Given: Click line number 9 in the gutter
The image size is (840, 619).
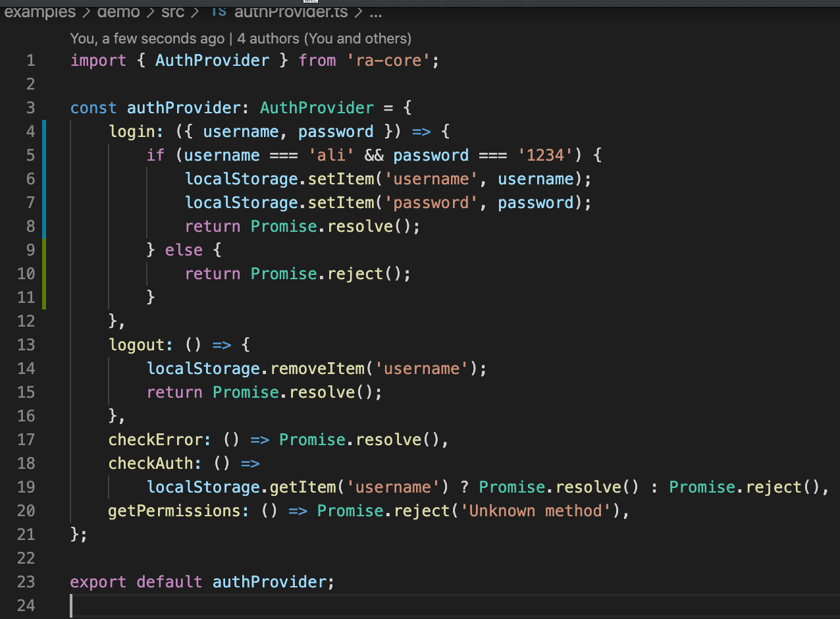Looking at the screenshot, I should click(x=30, y=250).
